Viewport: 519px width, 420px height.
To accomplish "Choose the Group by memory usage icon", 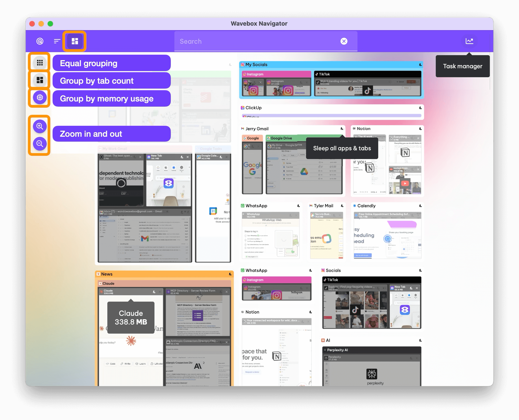I will click(40, 97).
